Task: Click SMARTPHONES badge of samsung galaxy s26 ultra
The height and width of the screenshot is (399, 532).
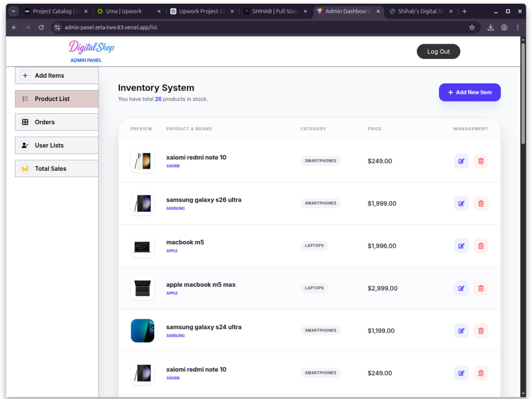Action: [321, 203]
